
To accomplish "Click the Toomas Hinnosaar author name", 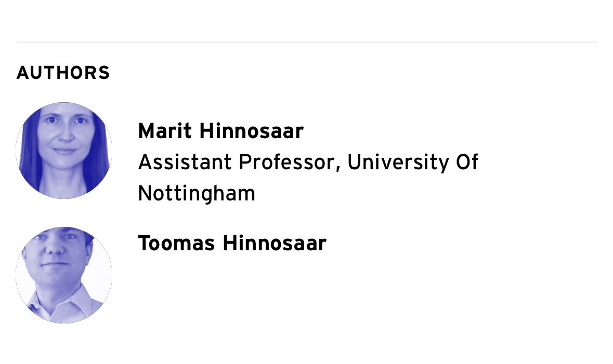I will (232, 243).
